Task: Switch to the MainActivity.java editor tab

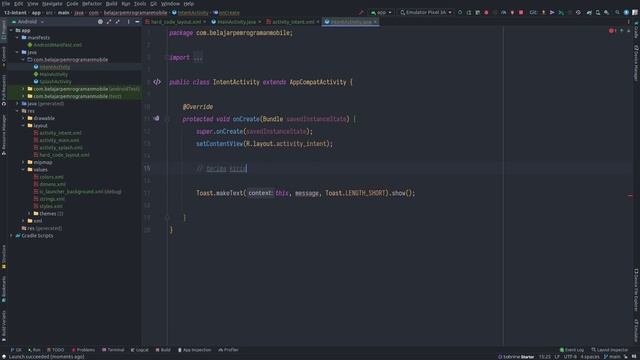Action: [236, 22]
